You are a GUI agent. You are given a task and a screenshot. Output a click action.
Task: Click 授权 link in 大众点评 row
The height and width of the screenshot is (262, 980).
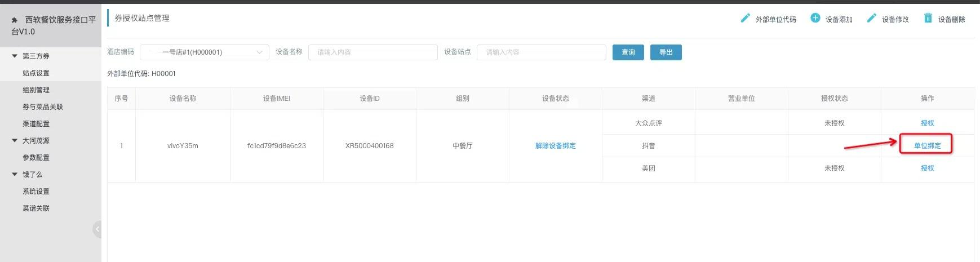[928, 123]
